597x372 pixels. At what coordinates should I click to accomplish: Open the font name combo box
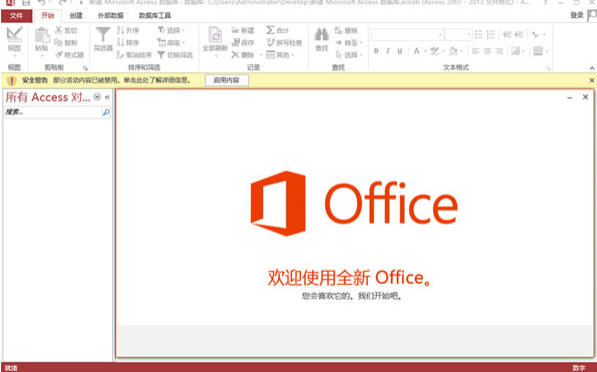pyautogui.click(x=407, y=35)
